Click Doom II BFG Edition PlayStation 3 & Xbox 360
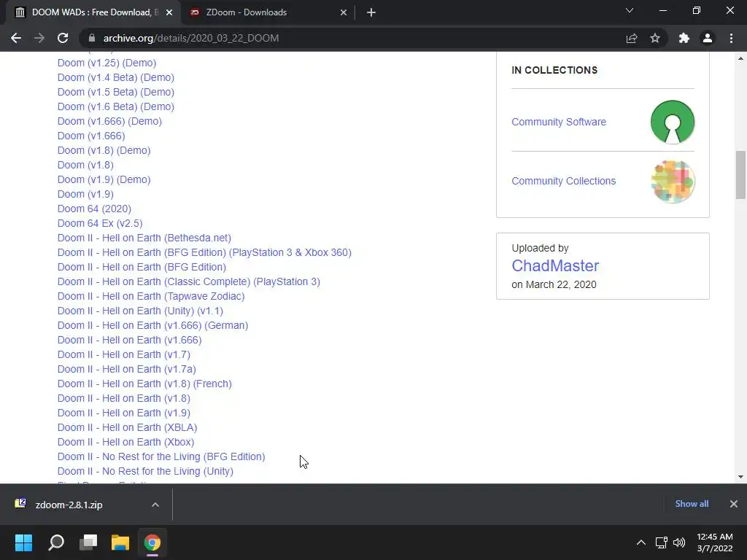 click(x=204, y=252)
